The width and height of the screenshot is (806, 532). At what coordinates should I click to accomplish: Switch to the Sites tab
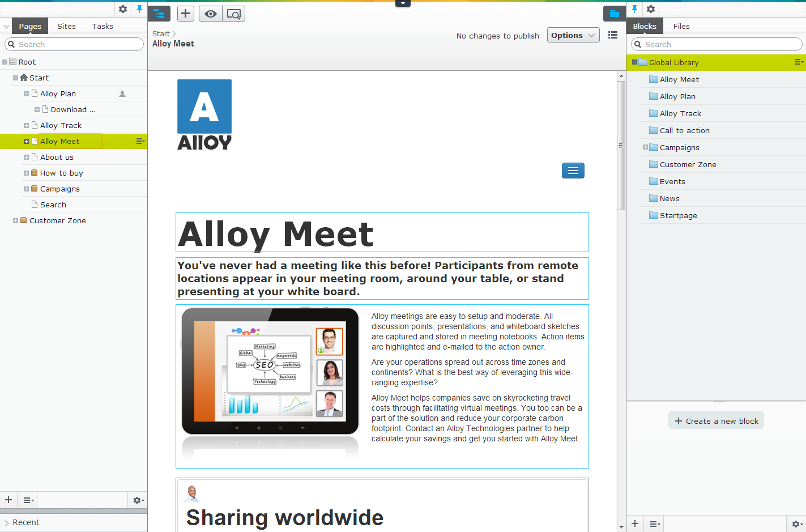click(66, 26)
